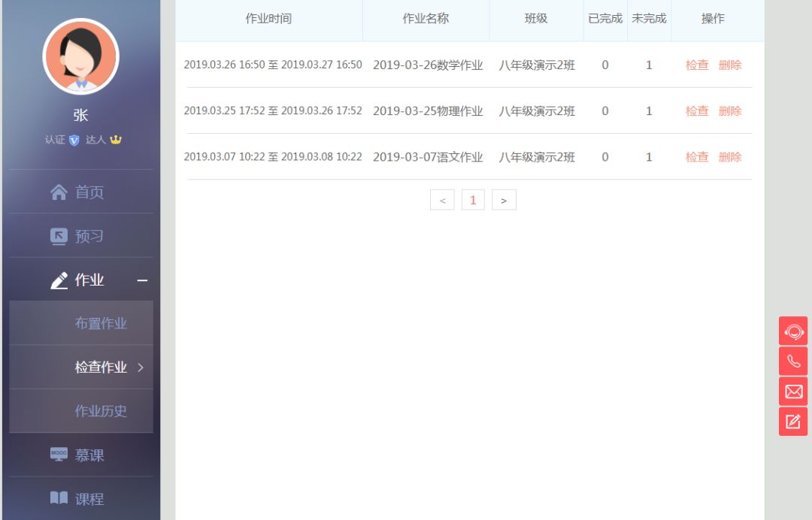Go to the next page with the > button
This screenshot has height=520, width=812.
point(504,199)
